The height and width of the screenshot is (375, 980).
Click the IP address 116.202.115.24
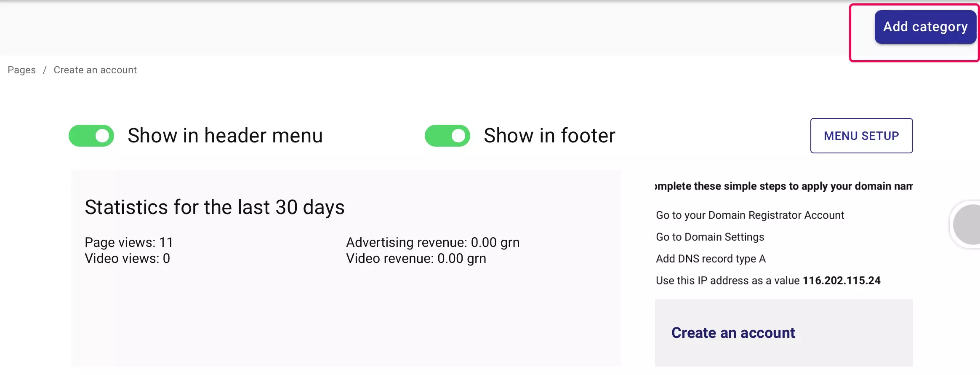click(841, 281)
